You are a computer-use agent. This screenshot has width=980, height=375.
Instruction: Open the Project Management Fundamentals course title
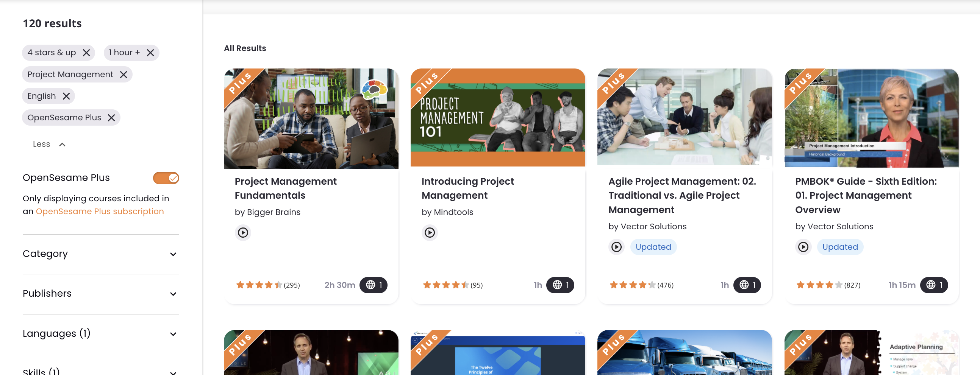[285, 188]
